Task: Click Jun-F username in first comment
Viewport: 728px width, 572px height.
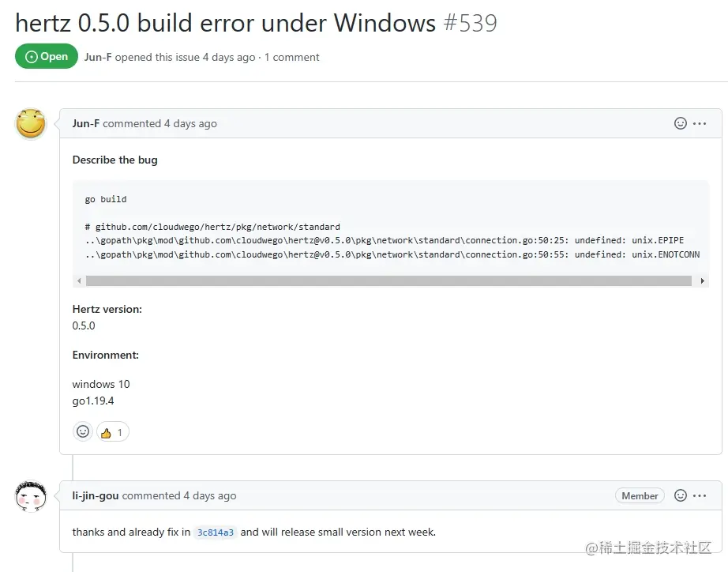Action: coord(86,123)
